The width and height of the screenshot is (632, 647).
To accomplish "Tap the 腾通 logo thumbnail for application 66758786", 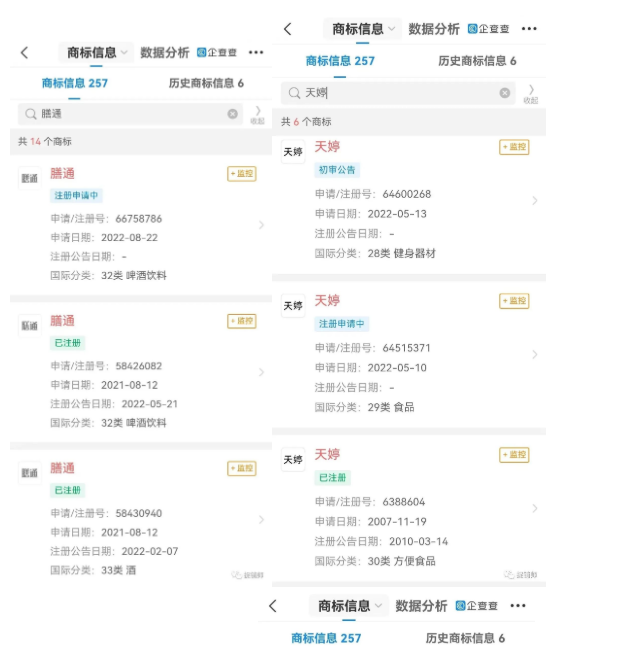I will [30, 178].
